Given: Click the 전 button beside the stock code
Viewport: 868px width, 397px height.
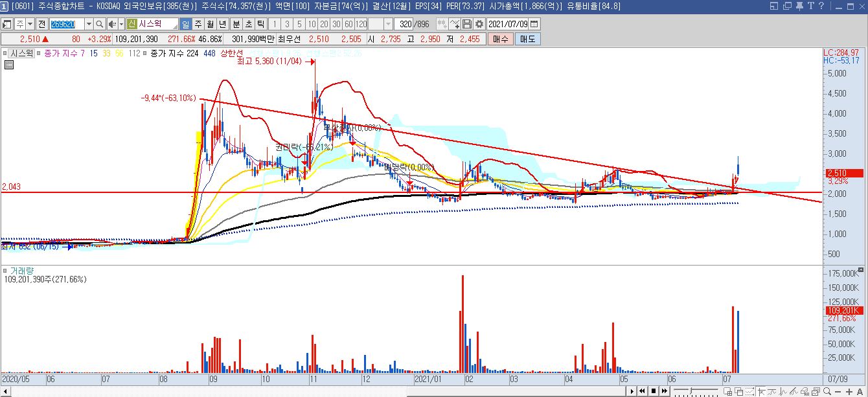Looking at the screenshot, I should coord(41,24).
